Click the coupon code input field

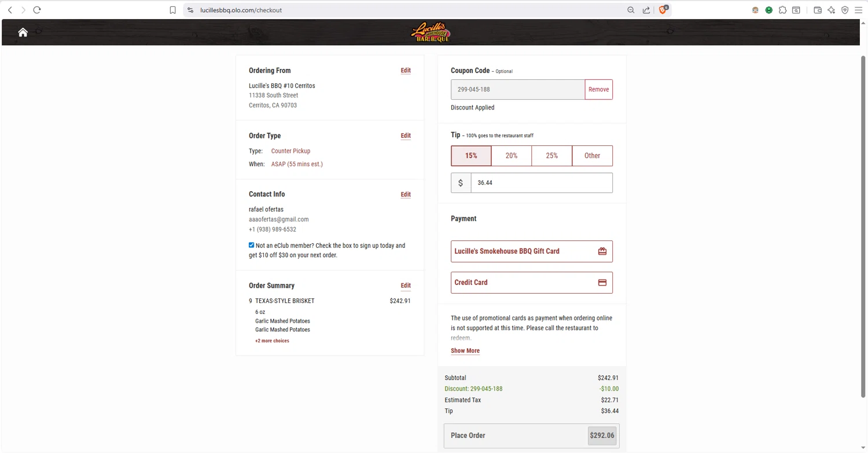click(x=518, y=90)
